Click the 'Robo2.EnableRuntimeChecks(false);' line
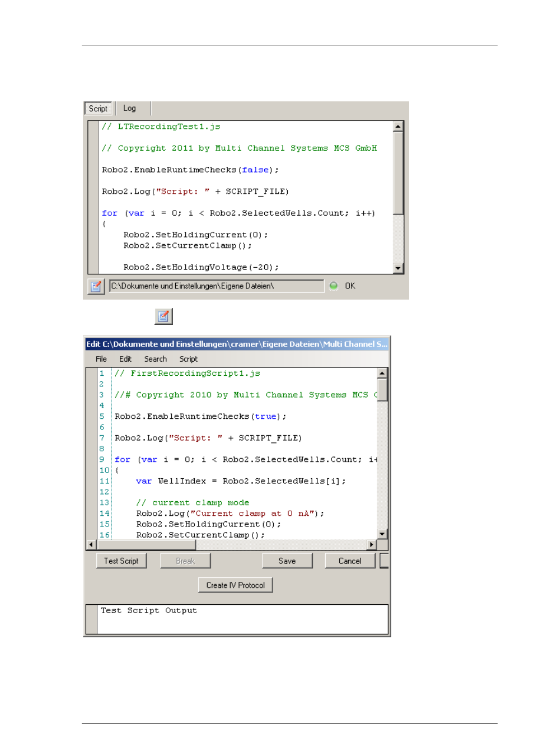The width and height of the screenshot is (534, 756). tap(190, 170)
